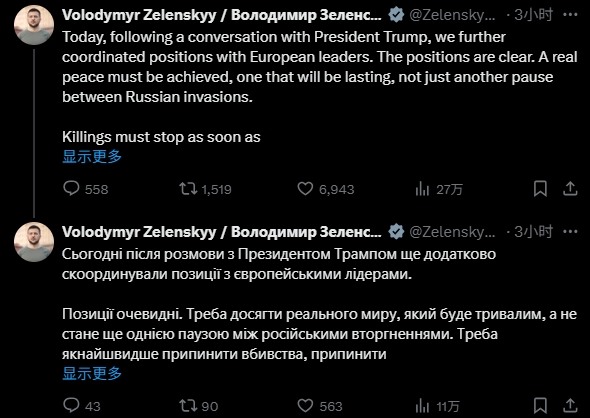Open more options menu on second tweet
Screen dimensions: 590x418
click(570, 231)
